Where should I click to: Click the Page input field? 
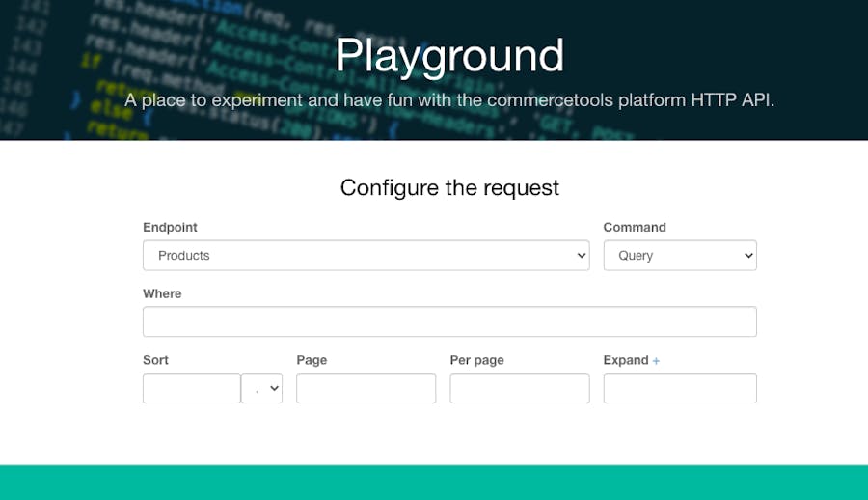pyautogui.click(x=366, y=388)
